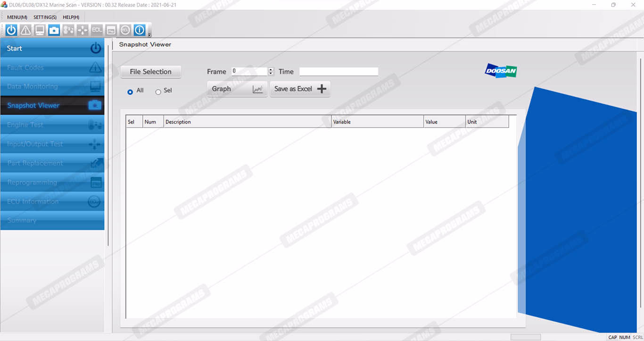Open the SETTING(S) menu
The height and width of the screenshot is (341, 644).
pos(45,17)
